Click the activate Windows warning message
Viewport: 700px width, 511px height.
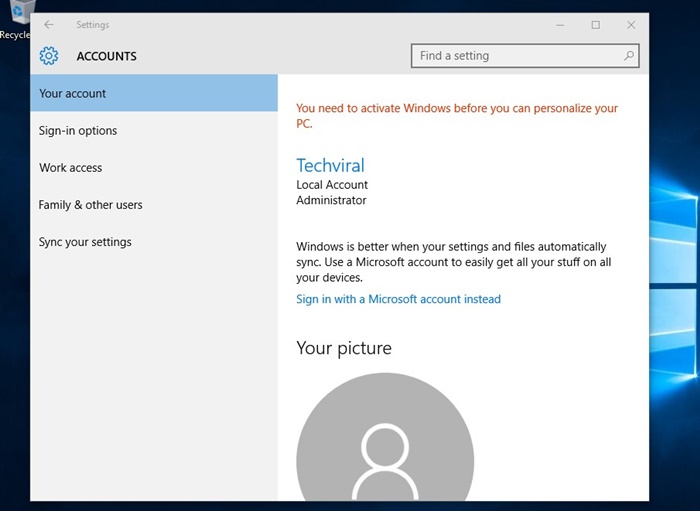[x=457, y=116]
